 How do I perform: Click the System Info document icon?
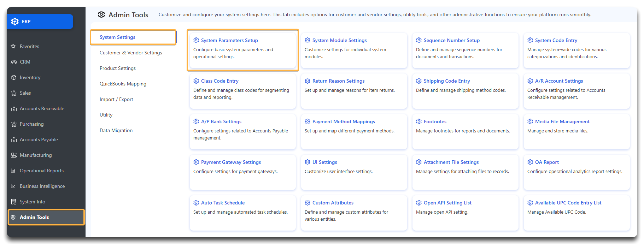click(14, 202)
